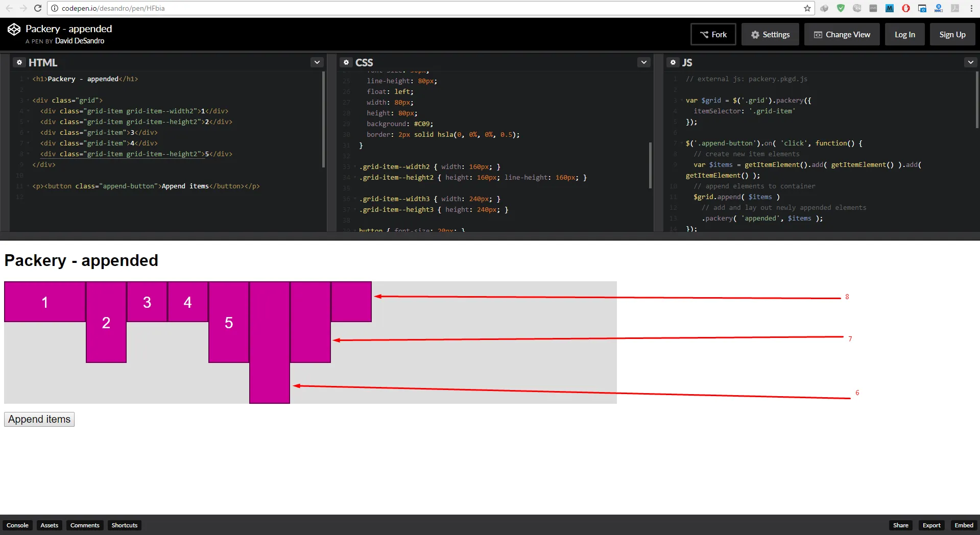The height and width of the screenshot is (535, 980).
Task: Click the 'Packery - appended' preview heading
Action: [81, 260]
